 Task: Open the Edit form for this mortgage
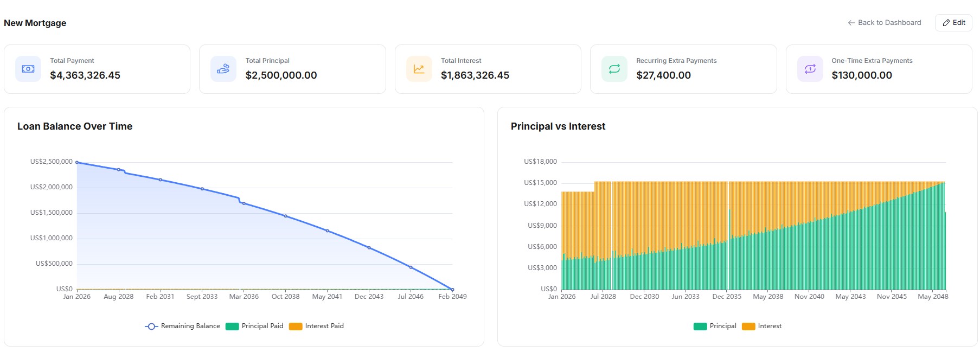[953, 22]
